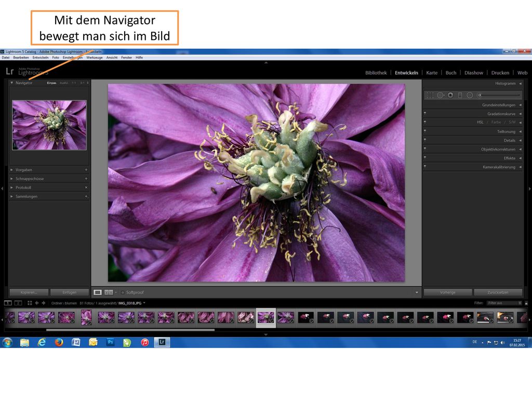
Task: Set Navigator zoom to 1:1
Action: [74, 83]
